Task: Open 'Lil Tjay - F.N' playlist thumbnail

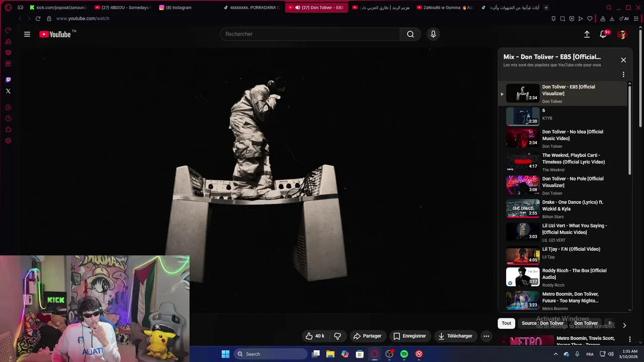Action: coord(522,256)
